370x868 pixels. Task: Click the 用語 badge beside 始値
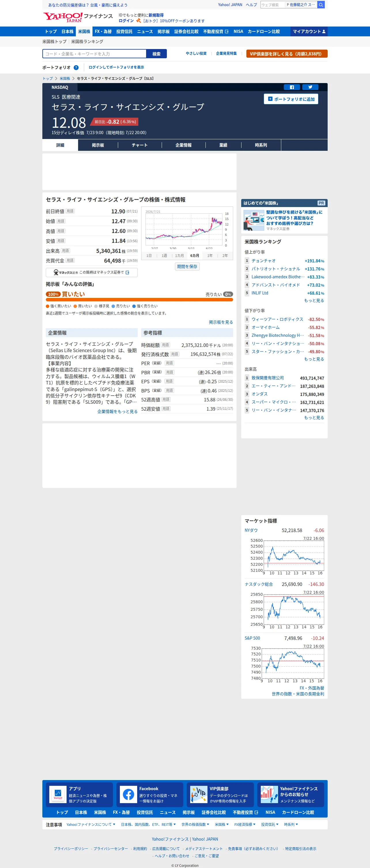(x=61, y=221)
